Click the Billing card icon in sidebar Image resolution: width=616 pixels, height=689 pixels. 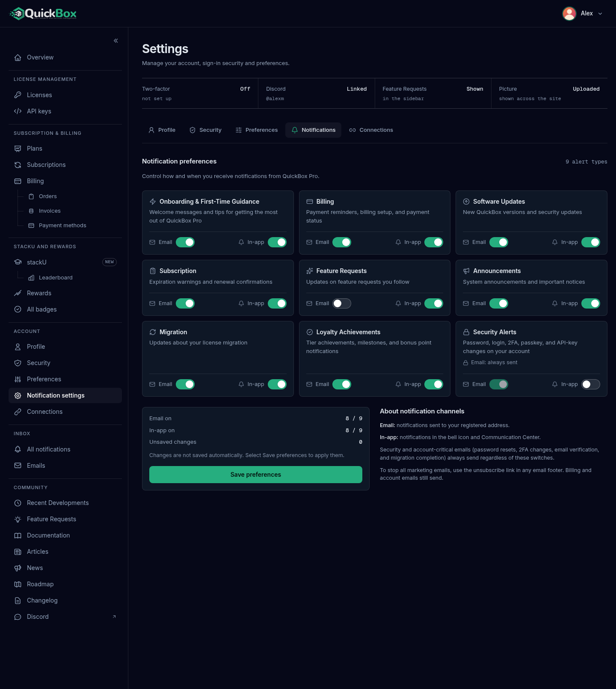tap(18, 181)
